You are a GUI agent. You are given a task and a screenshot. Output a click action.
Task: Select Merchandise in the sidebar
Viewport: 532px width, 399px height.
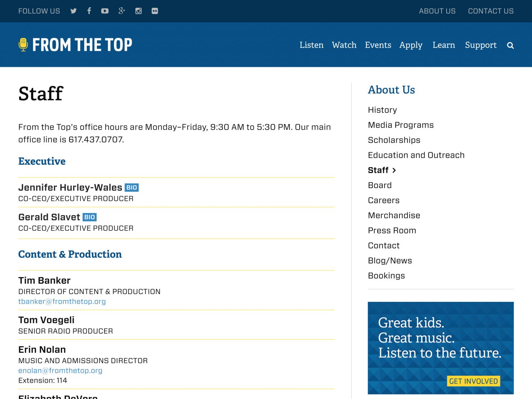coord(394,215)
